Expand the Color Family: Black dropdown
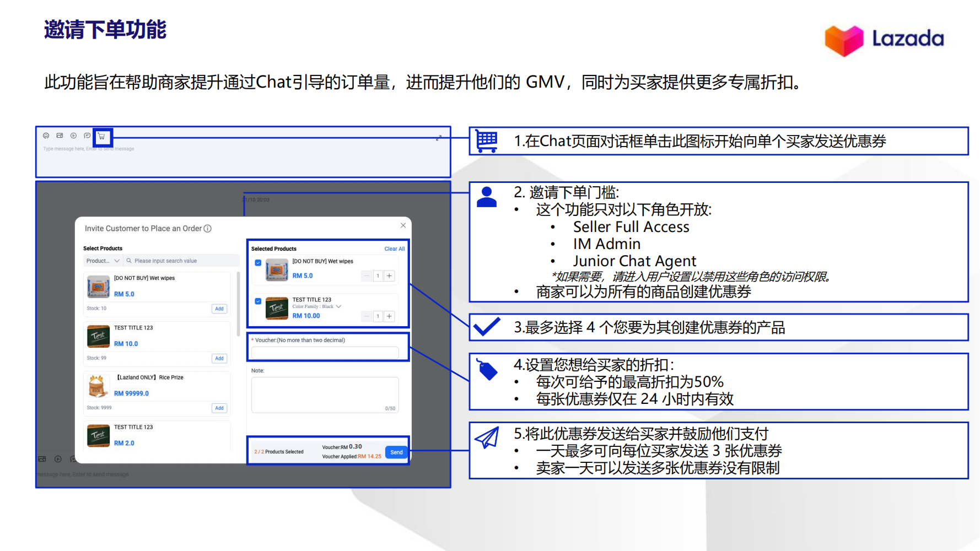Viewport: 980px width, 551px height. (338, 306)
